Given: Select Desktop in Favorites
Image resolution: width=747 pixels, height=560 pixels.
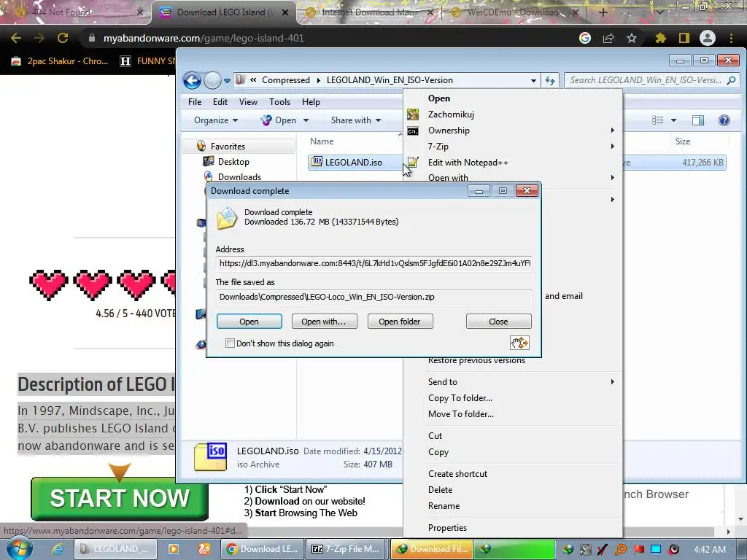Looking at the screenshot, I should pos(233,161).
